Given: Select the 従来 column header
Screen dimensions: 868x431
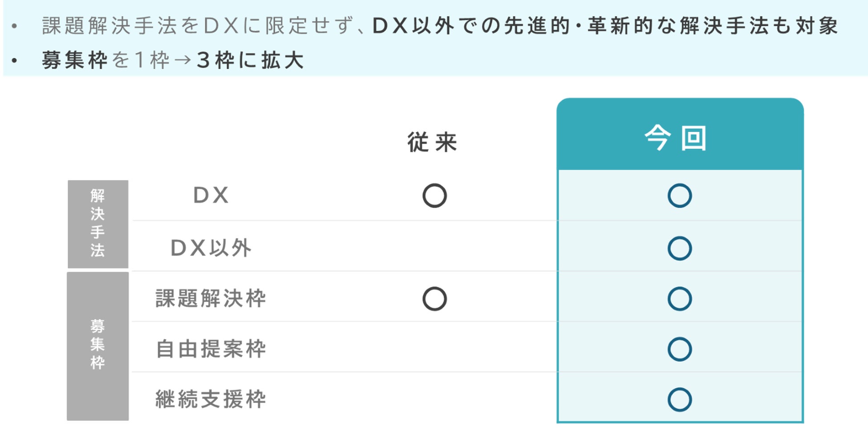Looking at the screenshot, I should pos(433,142).
